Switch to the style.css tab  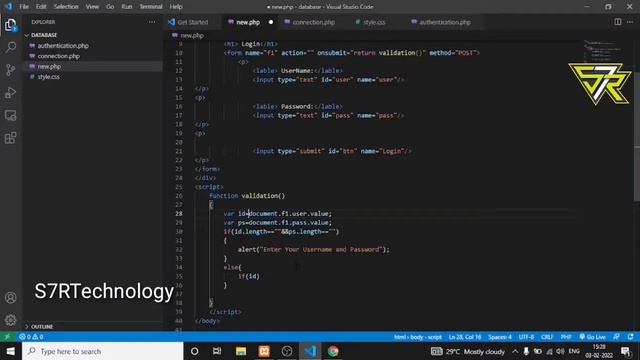(x=374, y=22)
